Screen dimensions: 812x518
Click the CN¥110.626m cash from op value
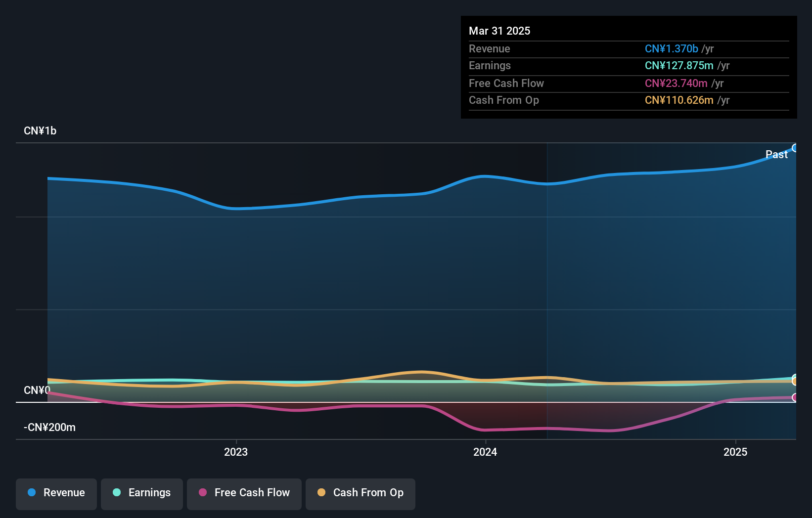point(679,100)
